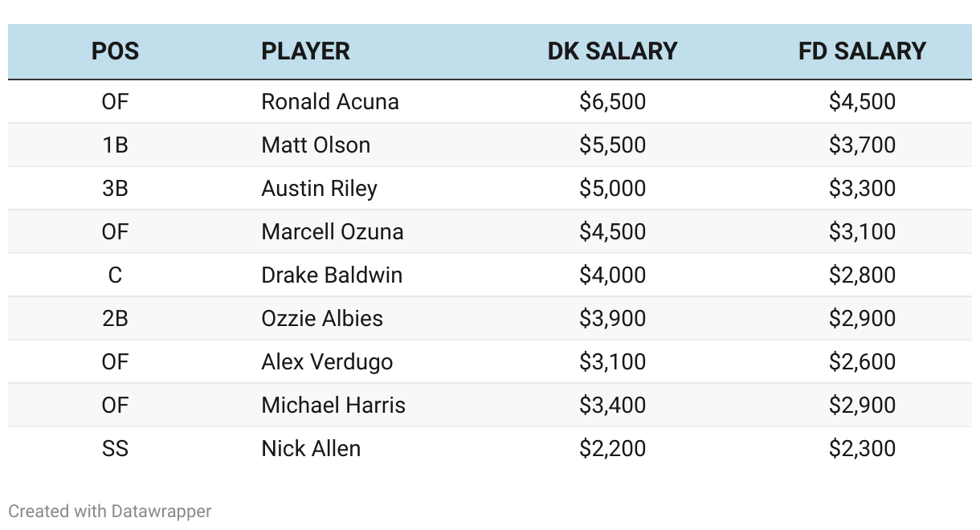Click the C position cell for Baldwin

point(115,275)
